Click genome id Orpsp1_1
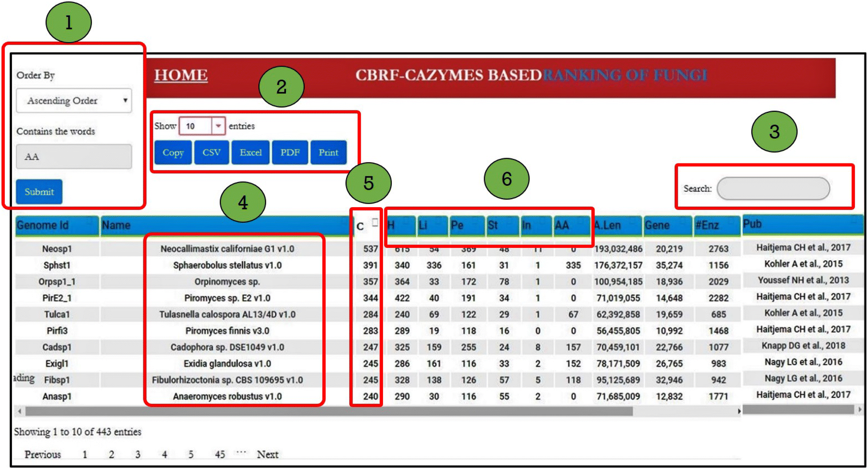 tap(57, 282)
